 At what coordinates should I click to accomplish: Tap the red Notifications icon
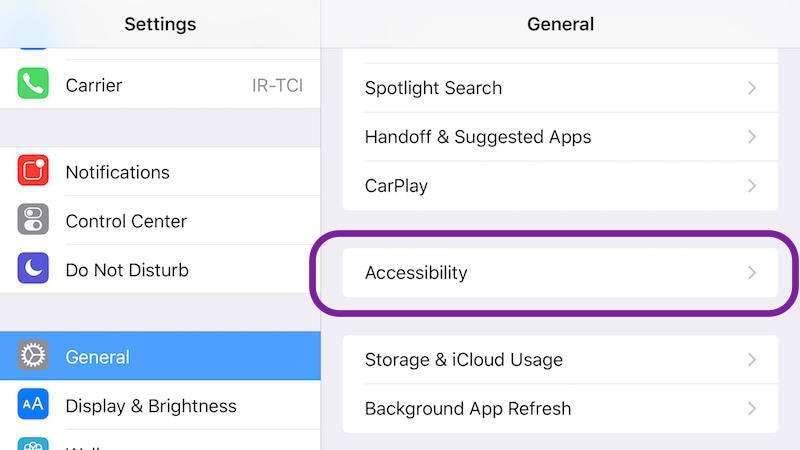pos(33,172)
